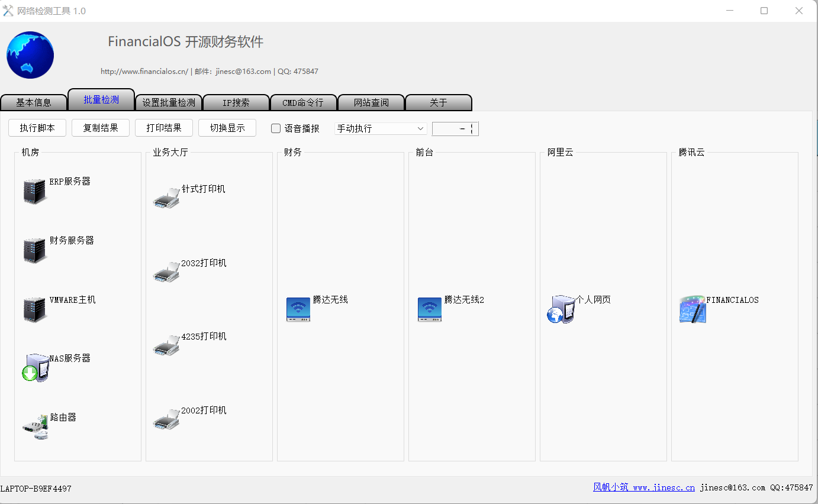Select the 腾达无线 wireless router icon
The image size is (818, 504).
298,309
